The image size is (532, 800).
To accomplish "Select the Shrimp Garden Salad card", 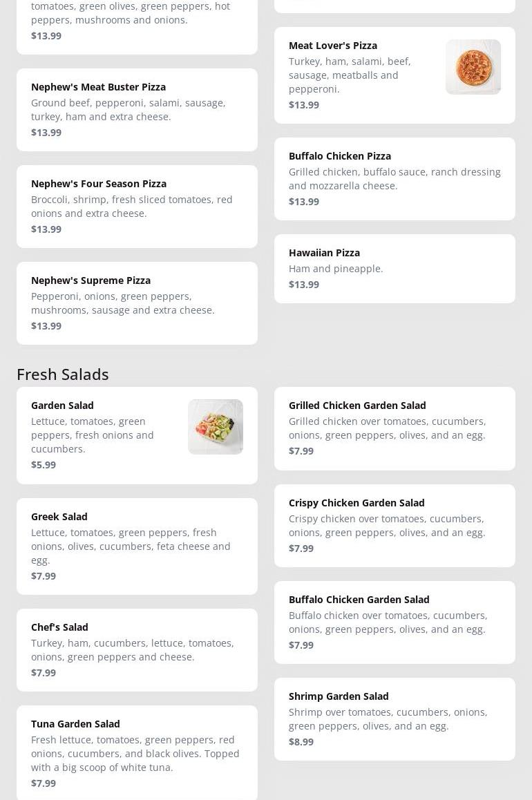I will pos(395,719).
